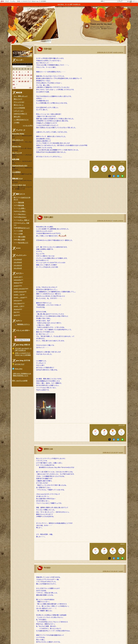Click いいね reaction on 花男F追記 post
The width and height of the screenshot is (138, 644).
95,169
